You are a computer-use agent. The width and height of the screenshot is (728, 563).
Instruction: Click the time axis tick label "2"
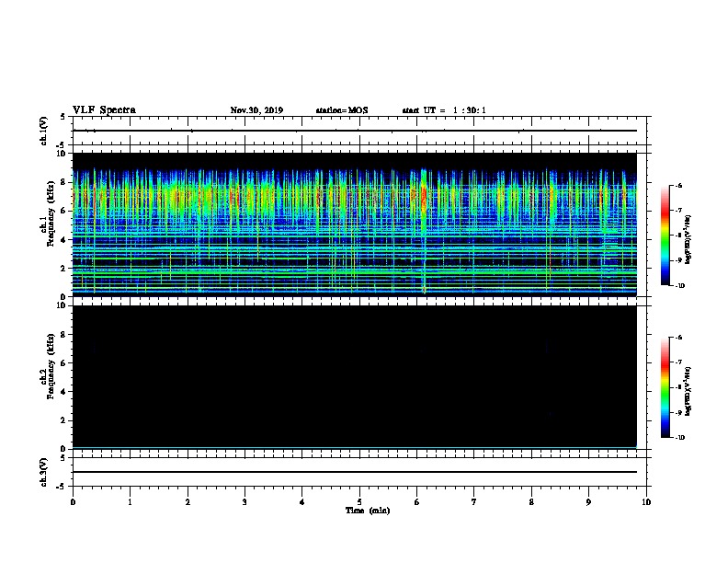click(188, 502)
